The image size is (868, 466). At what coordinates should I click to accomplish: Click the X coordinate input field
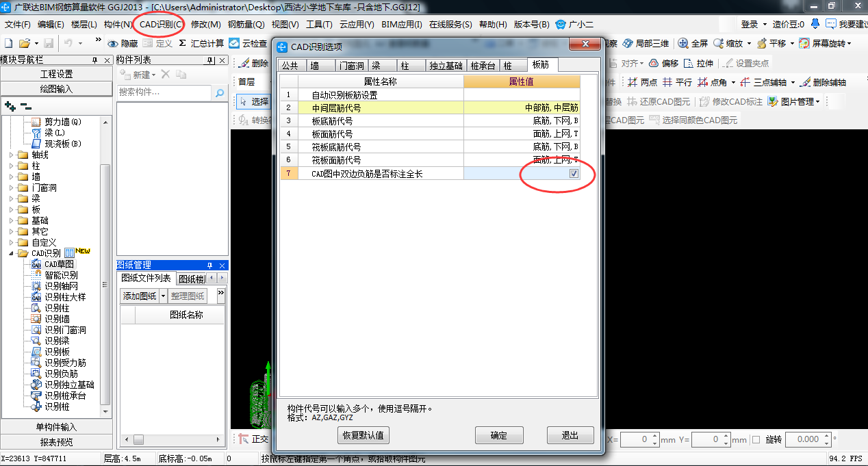tap(641, 439)
